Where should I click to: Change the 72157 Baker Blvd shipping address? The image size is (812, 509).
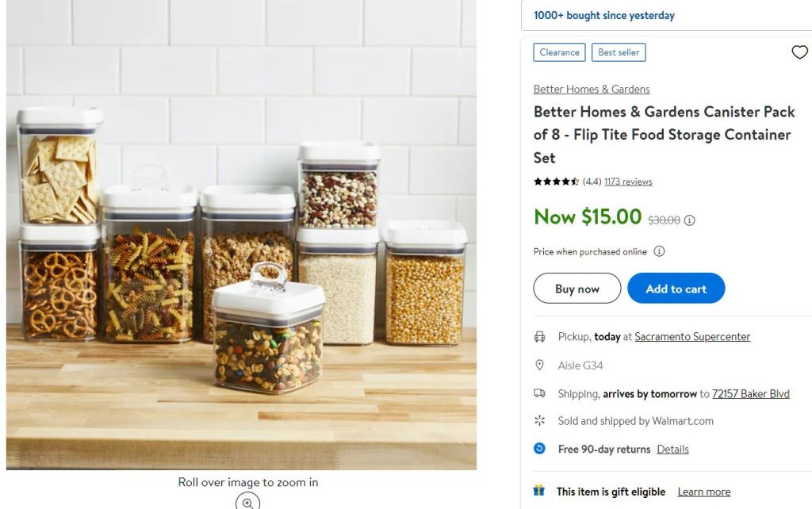coord(750,394)
